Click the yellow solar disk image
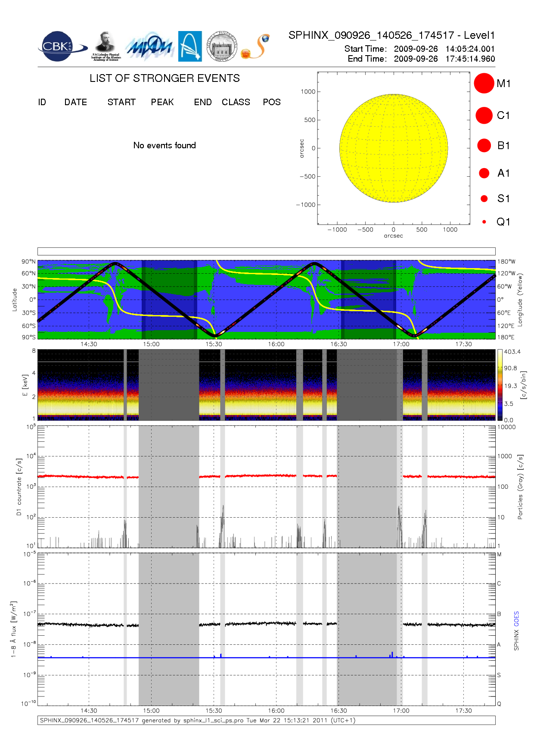534x756 pixels. 394,148
